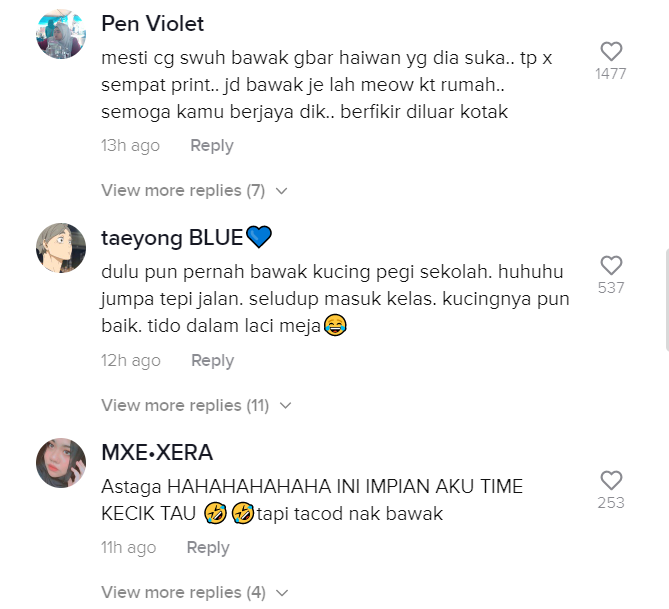This screenshot has width=669, height=609.
Task: Like Pen Violet's comment with the heart
Action: pos(611,52)
